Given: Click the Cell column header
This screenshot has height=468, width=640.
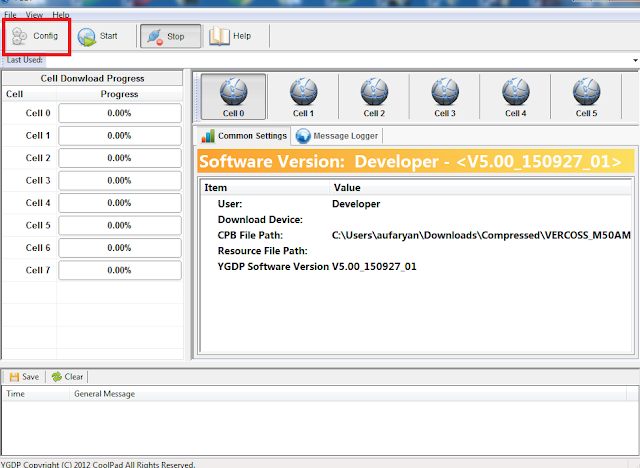Looking at the screenshot, I should pos(29,94).
